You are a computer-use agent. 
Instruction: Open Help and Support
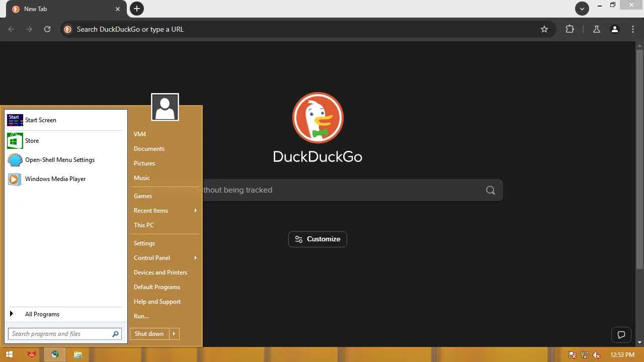[157, 302]
